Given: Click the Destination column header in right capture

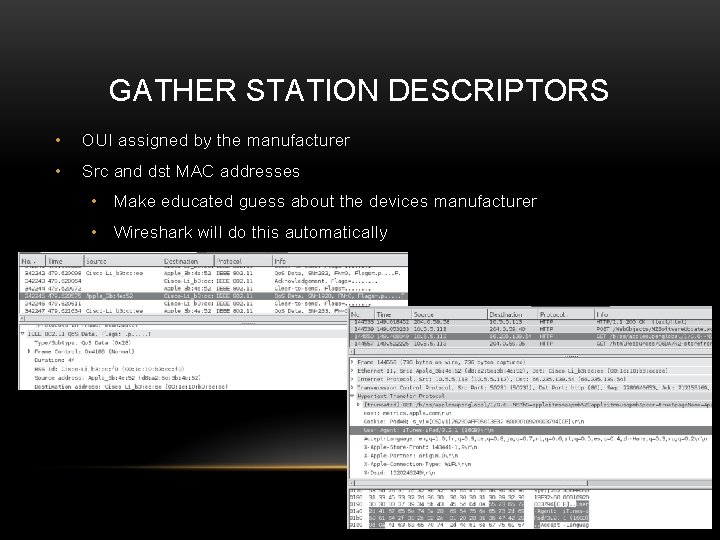Looking at the screenshot, I should coord(512,315).
